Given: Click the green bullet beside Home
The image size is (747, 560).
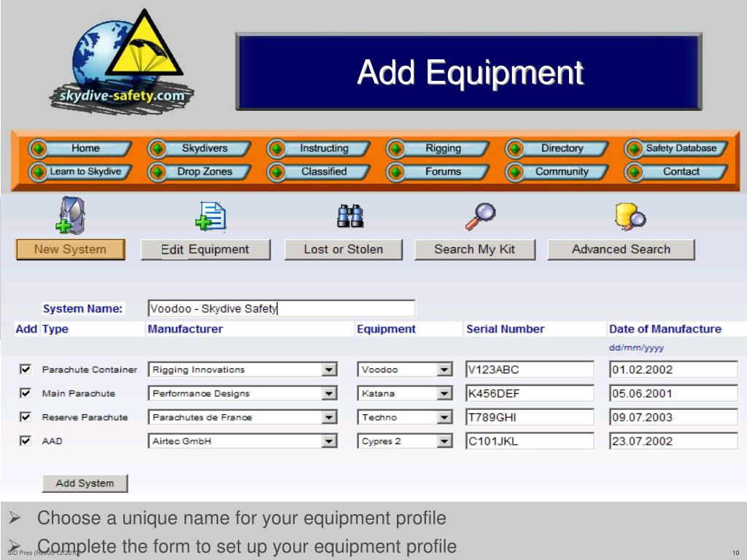Looking at the screenshot, I should click(38, 149).
